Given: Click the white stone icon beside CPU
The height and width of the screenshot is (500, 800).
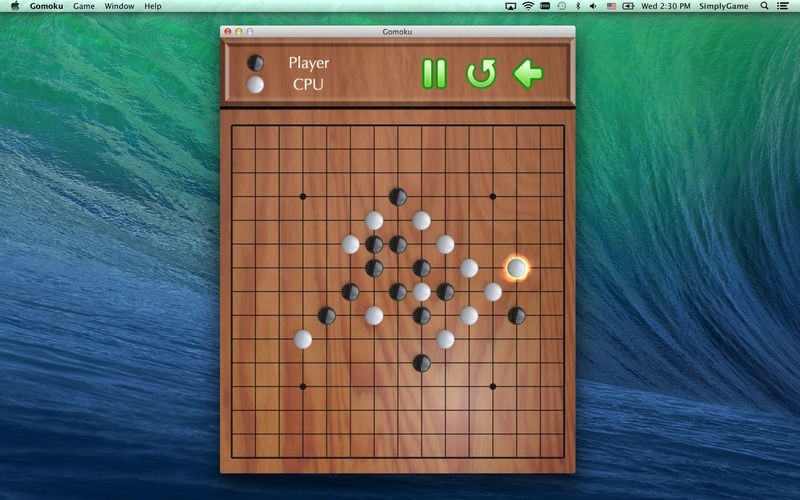Looking at the screenshot, I should [256, 84].
